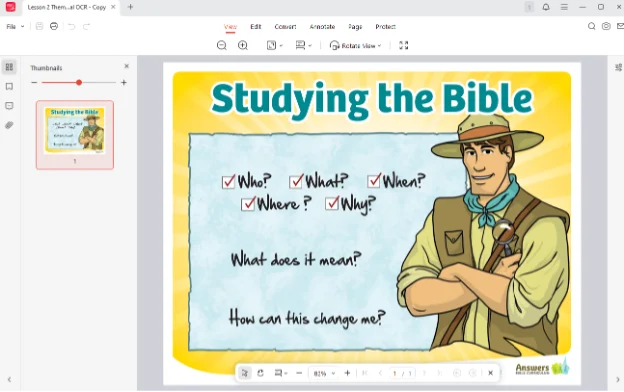Screen dimensions: 624x392
Task: Switch to the View tab
Action: 230,27
